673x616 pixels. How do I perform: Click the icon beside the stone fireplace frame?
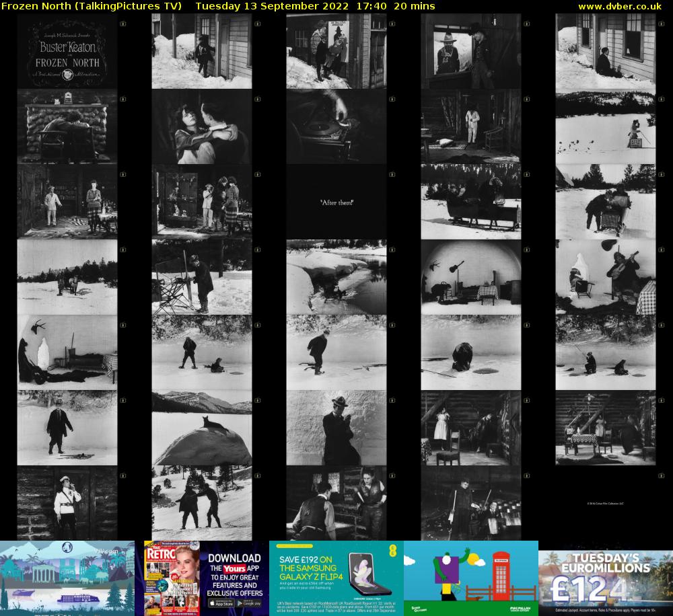(x=123, y=99)
